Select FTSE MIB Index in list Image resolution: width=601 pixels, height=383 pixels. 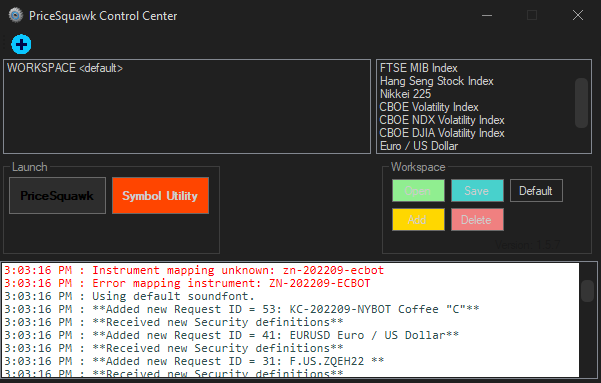coord(419,68)
